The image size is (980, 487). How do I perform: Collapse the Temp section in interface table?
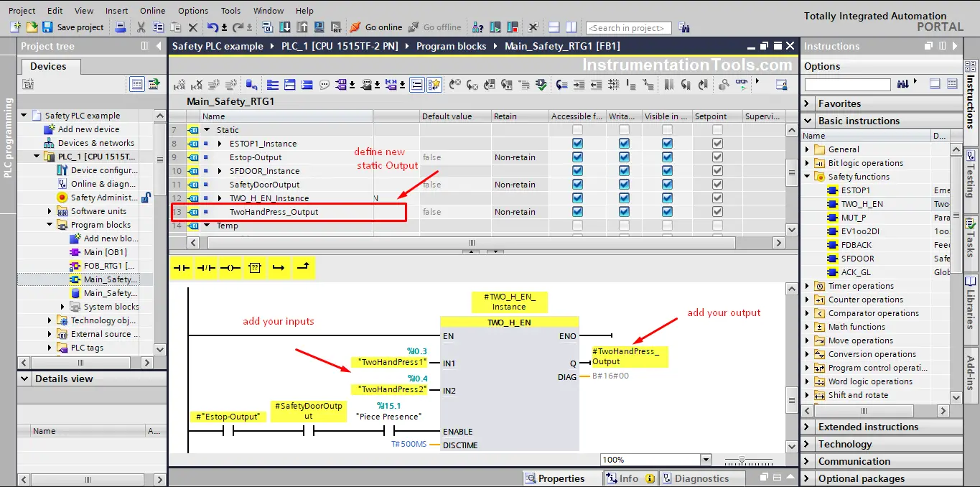(x=207, y=226)
